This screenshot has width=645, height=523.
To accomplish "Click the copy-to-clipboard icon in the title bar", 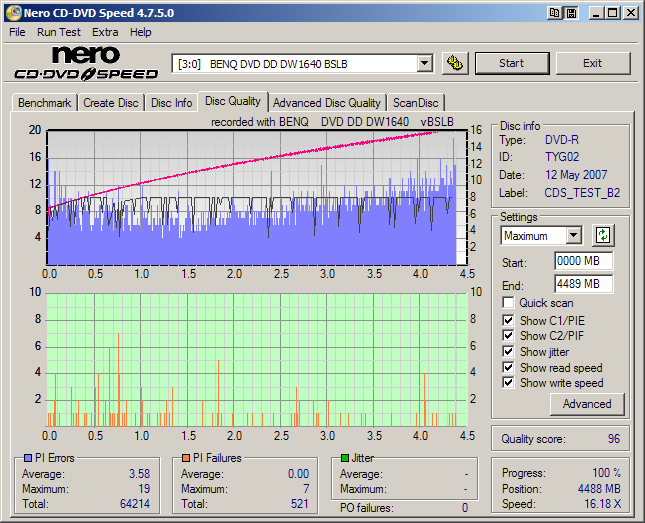I will point(555,13).
